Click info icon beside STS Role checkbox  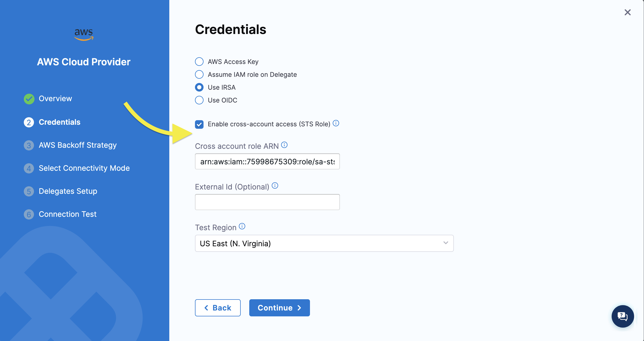(x=336, y=123)
